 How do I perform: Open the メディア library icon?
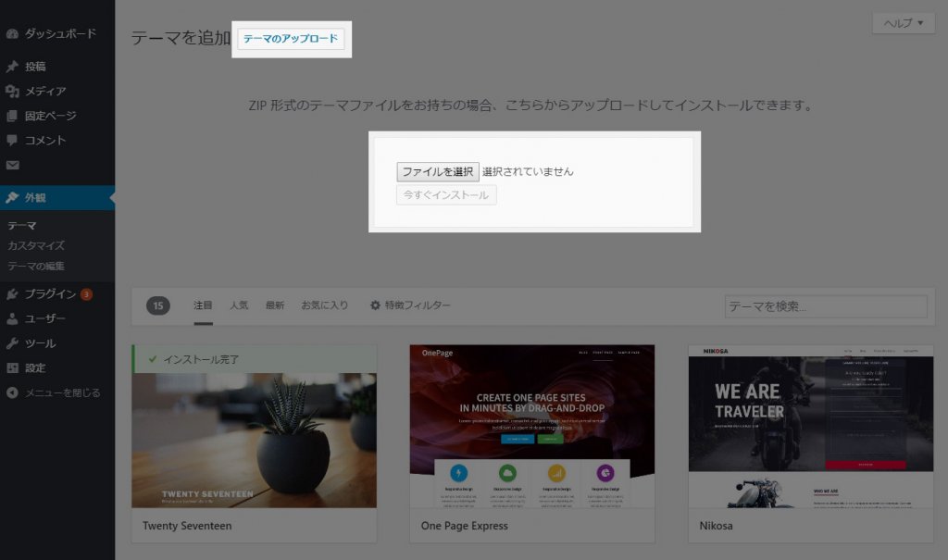tap(11, 92)
